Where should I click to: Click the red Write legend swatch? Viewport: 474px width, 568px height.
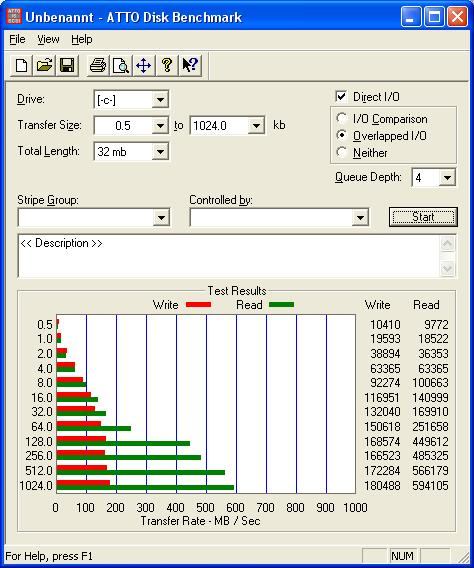pos(198,305)
